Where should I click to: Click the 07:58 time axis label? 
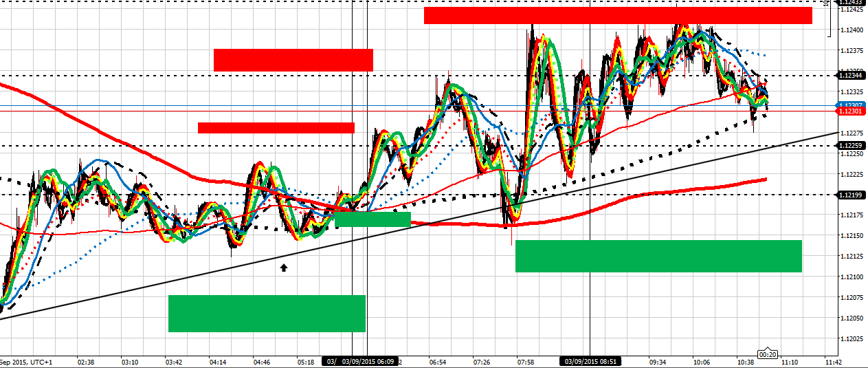526,361
